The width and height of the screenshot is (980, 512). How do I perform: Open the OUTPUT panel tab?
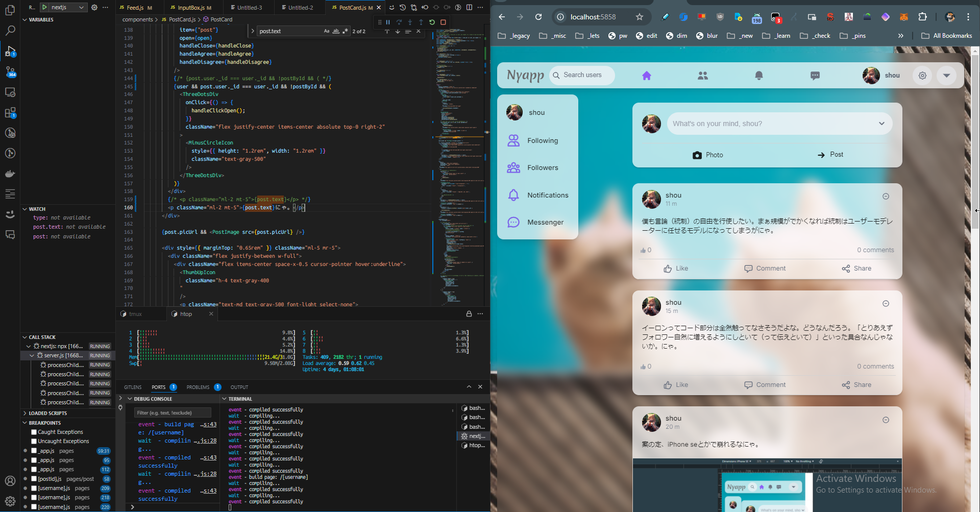(239, 387)
